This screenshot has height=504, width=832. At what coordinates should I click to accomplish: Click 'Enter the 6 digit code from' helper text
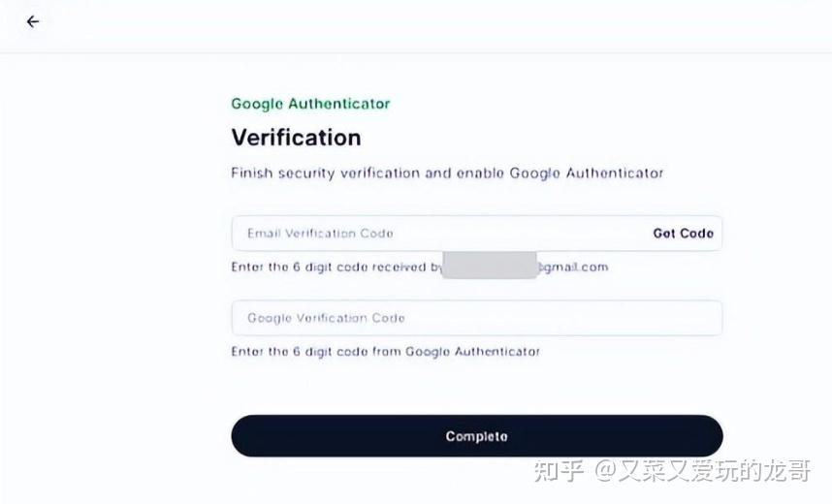(x=316, y=352)
